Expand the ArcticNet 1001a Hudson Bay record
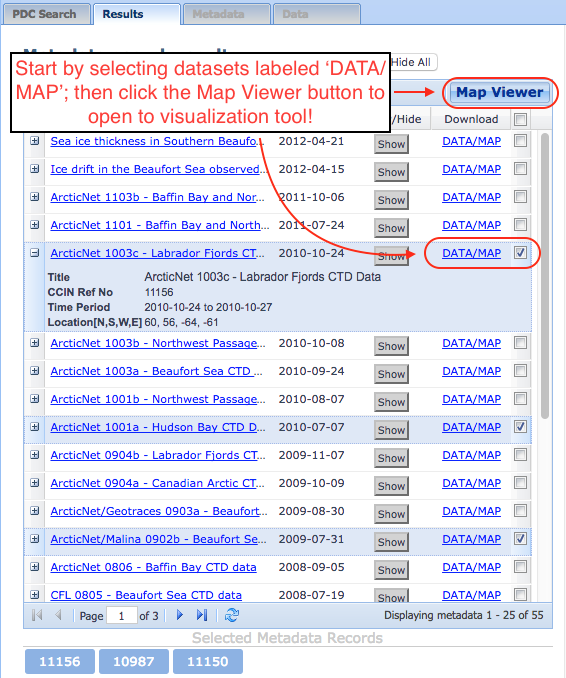Image resolution: width=566 pixels, height=678 pixels. coord(35,427)
